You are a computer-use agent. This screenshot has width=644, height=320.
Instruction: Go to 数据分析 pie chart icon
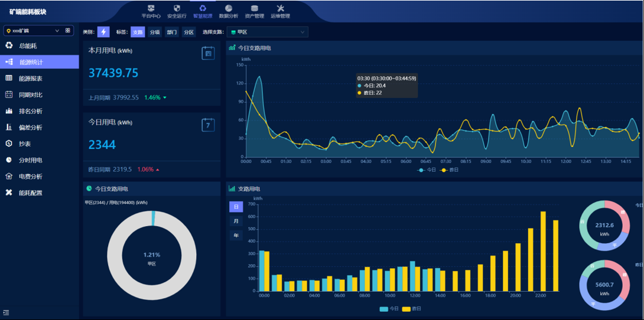[x=228, y=11]
